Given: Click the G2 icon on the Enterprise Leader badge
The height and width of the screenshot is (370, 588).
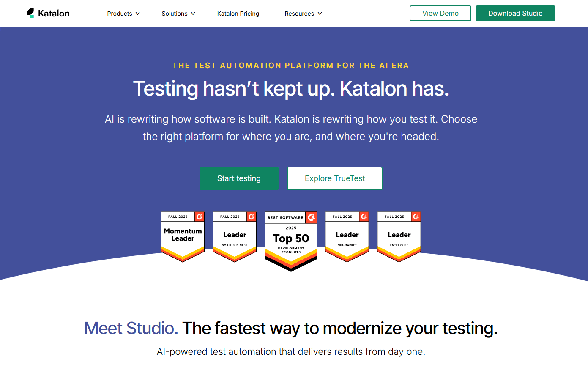Looking at the screenshot, I should 416,217.
